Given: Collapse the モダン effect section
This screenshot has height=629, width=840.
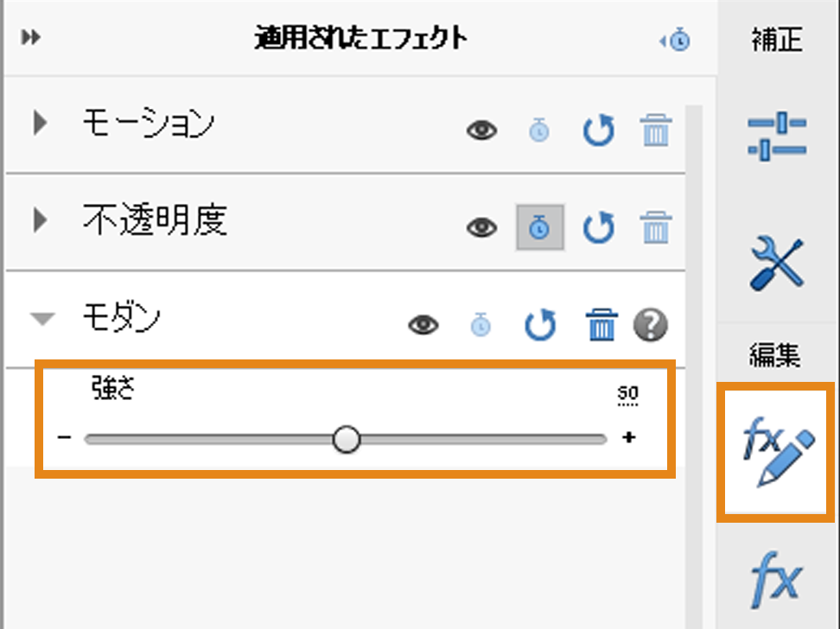Looking at the screenshot, I should coord(41,319).
